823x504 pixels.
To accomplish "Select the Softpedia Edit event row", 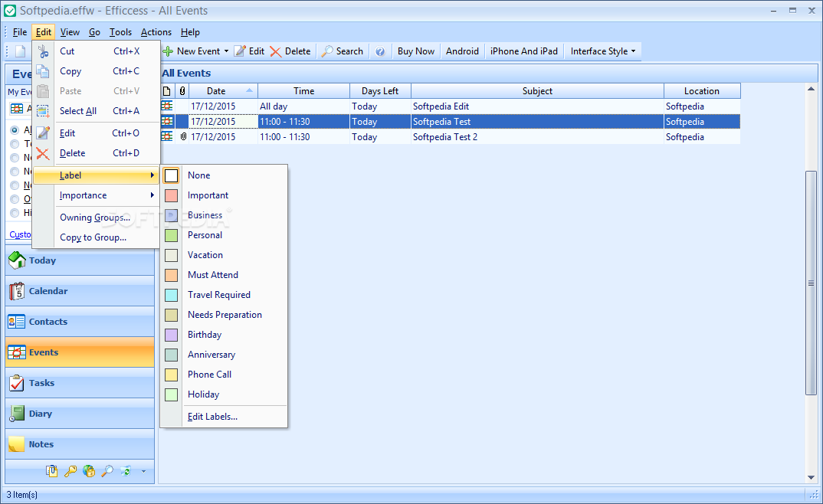I will pos(451,106).
